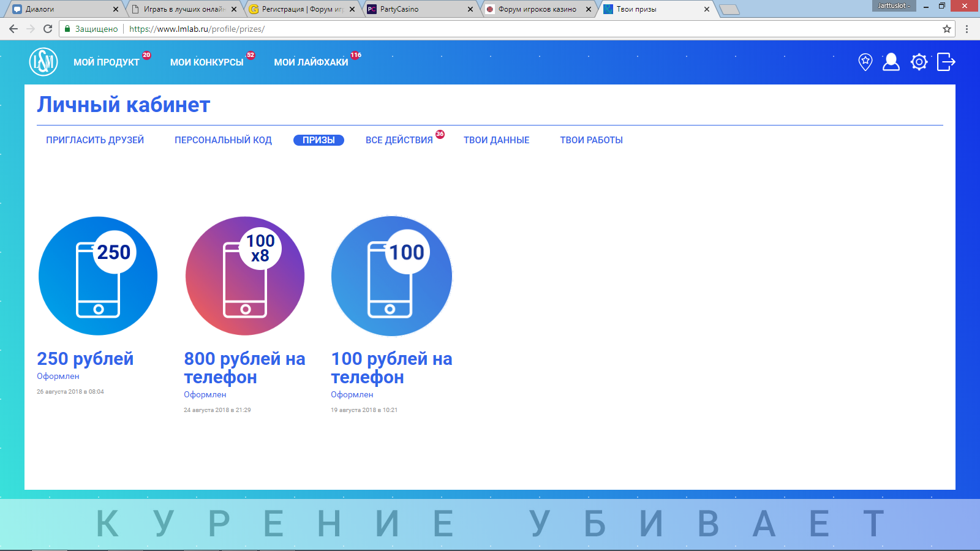This screenshot has width=980, height=551.
Task: Reload the page with refresh icon
Action: point(48,29)
